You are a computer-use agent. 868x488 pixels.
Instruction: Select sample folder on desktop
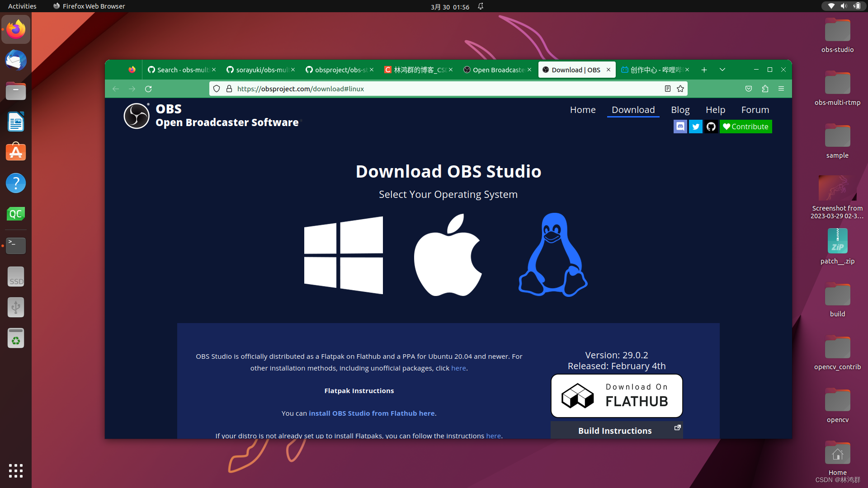(837, 141)
